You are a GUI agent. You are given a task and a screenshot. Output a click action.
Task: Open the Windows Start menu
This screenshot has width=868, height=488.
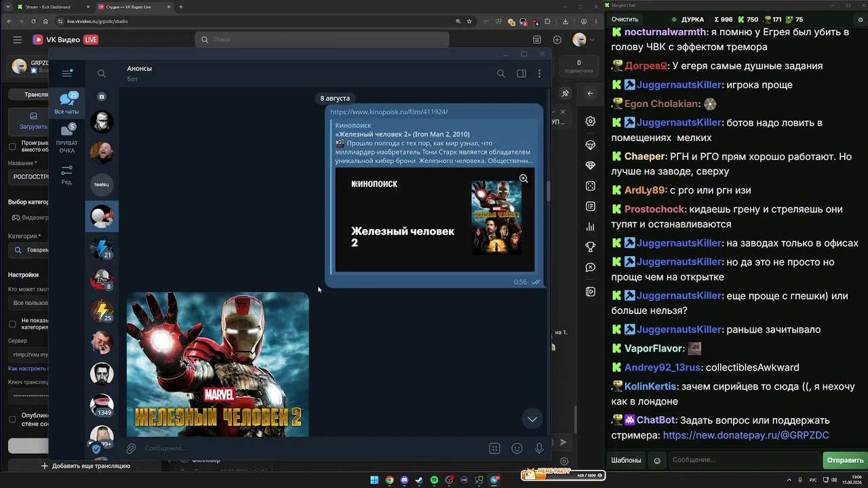tap(374, 481)
